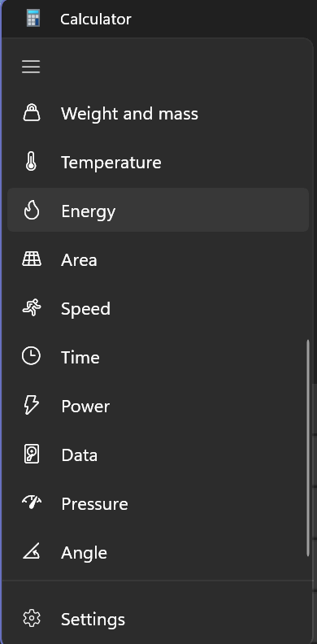
Task: Open the Speed converter
Action: point(158,307)
